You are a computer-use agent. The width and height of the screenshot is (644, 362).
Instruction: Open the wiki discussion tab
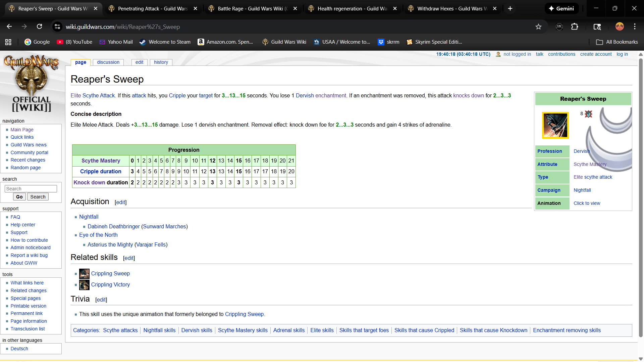(108, 62)
